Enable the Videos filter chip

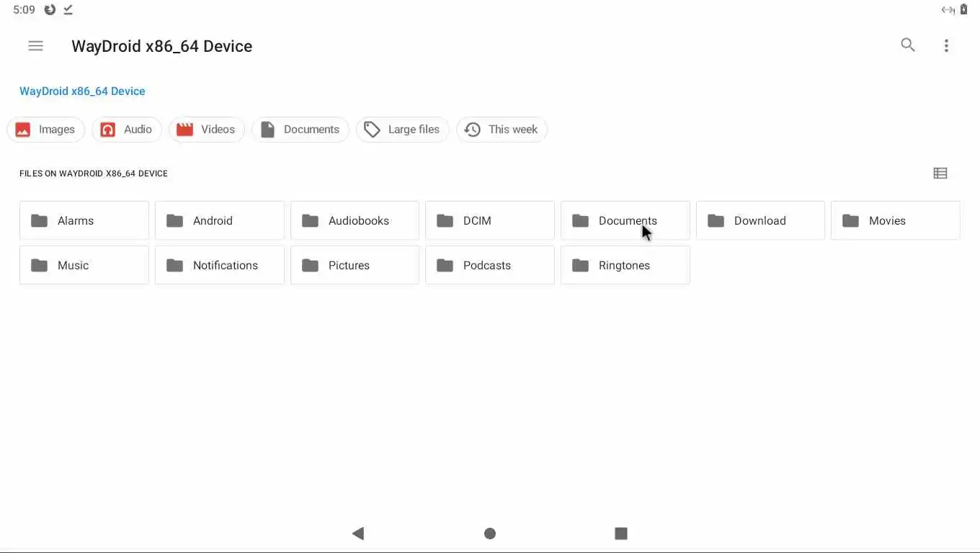pos(207,130)
